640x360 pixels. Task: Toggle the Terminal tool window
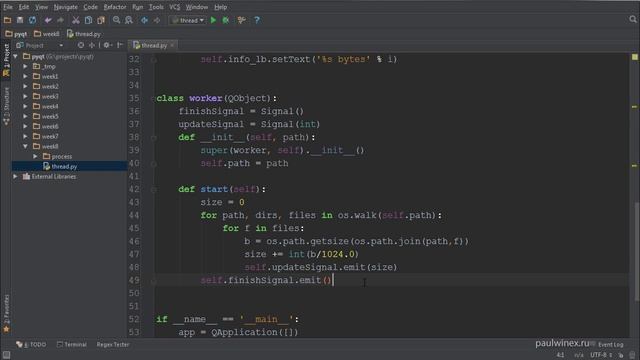71,344
